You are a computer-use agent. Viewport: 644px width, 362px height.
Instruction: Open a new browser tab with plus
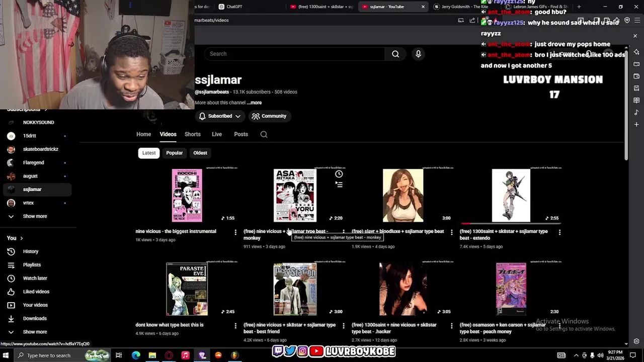pyautogui.click(x=579, y=7)
